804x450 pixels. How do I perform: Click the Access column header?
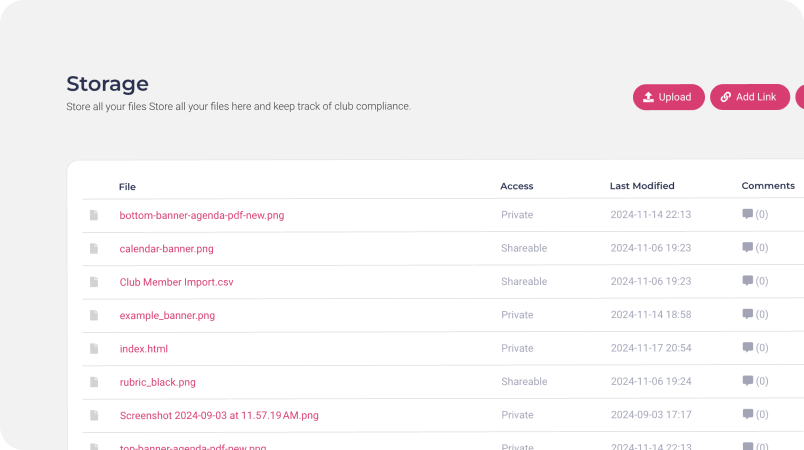(x=516, y=186)
